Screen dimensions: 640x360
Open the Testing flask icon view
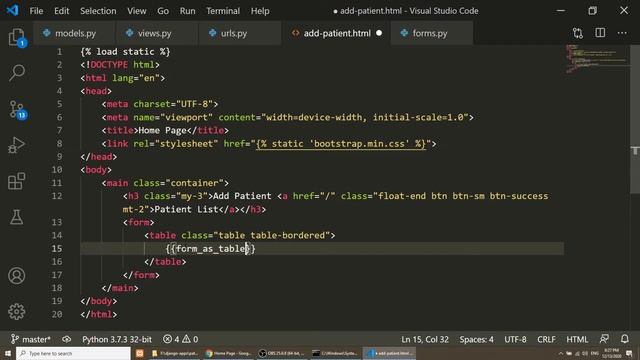click(x=16, y=217)
